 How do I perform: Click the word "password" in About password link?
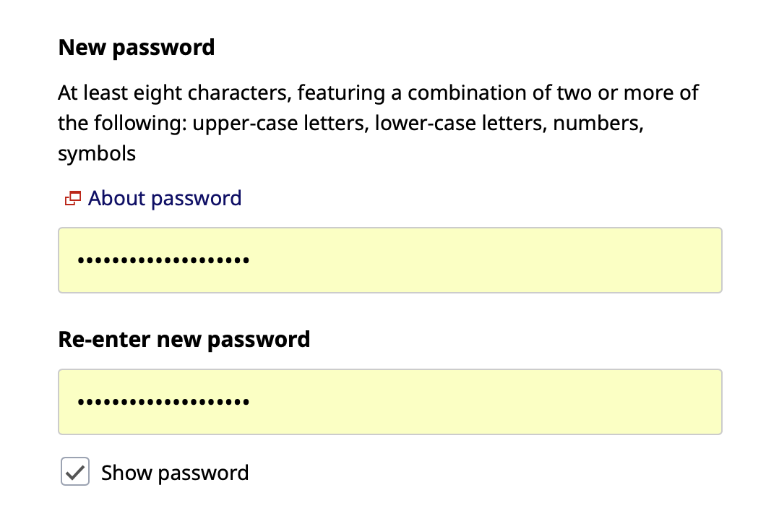[197, 198]
